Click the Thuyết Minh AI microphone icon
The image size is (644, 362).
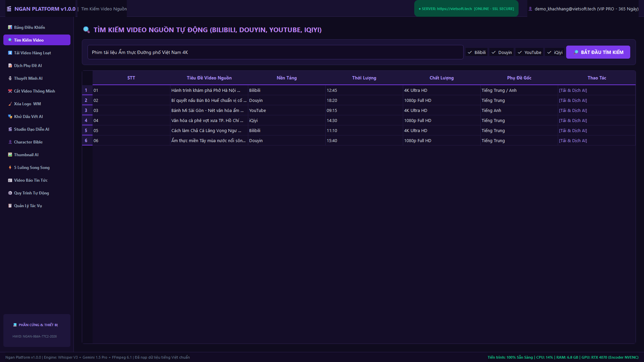point(10,78)
